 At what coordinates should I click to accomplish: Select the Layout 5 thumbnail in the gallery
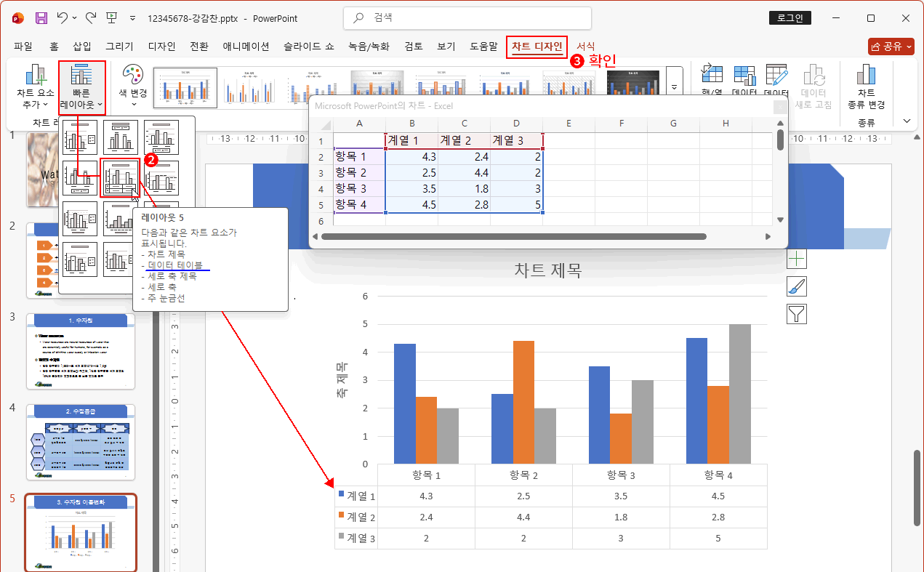coord(121,176)
